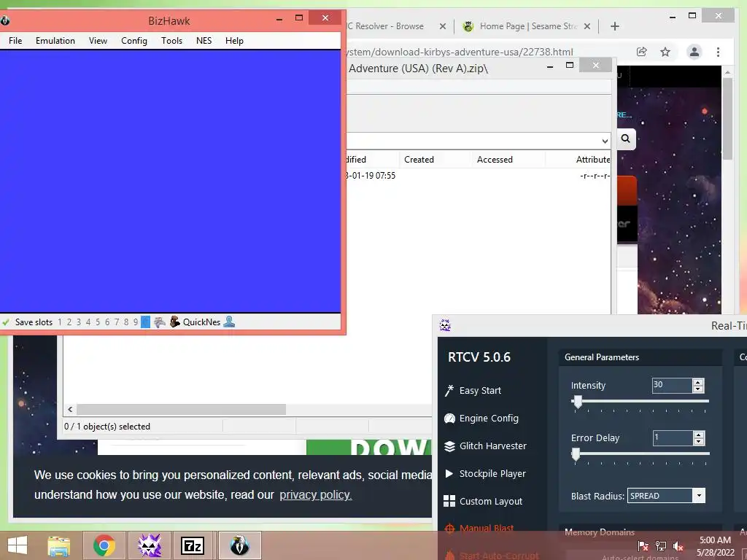747x560 pixels.
Task: Open Custom Layout in RTCV
Action: (x=483, y=501)
